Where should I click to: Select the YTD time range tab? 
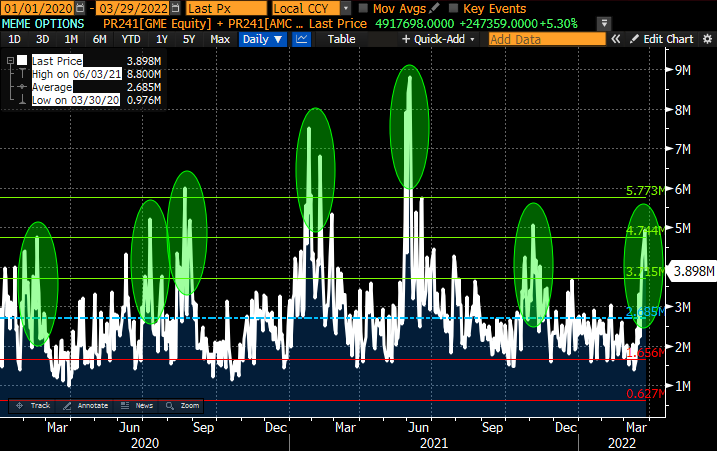(130, 39)
